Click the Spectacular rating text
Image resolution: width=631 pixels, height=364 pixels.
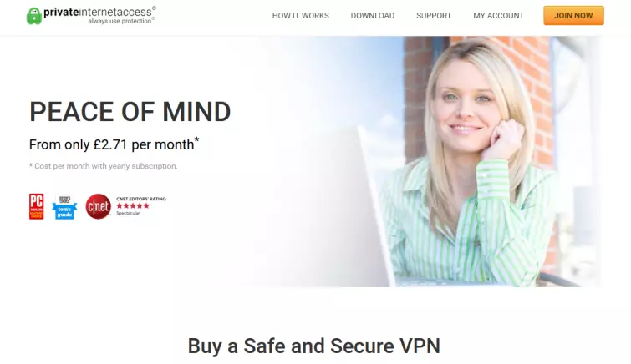[128, 213]
